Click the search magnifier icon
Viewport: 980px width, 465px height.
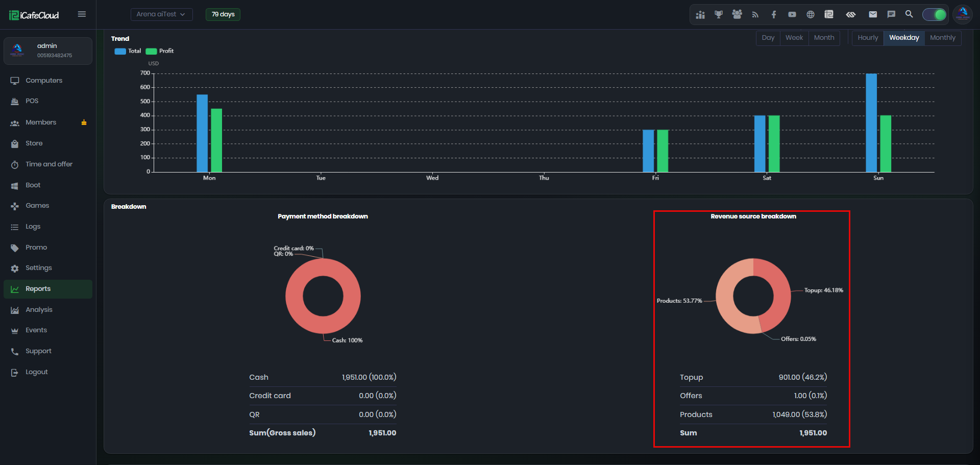[x=909, y=14]
